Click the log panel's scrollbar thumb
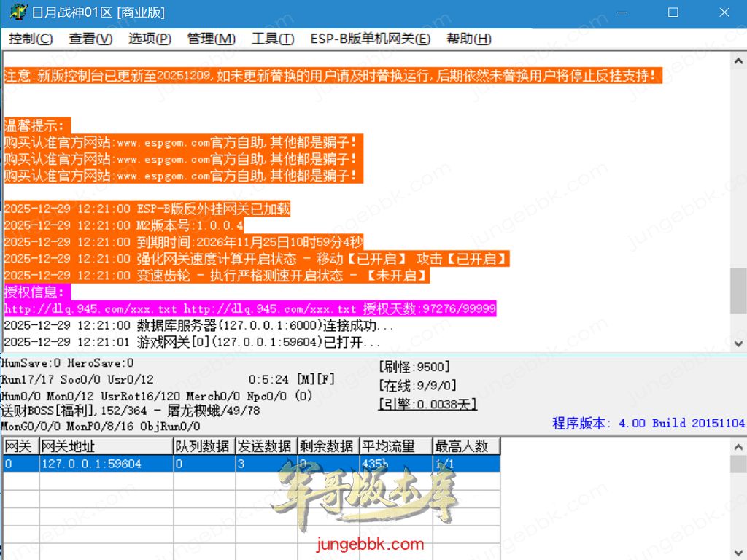 coord(738,290)
